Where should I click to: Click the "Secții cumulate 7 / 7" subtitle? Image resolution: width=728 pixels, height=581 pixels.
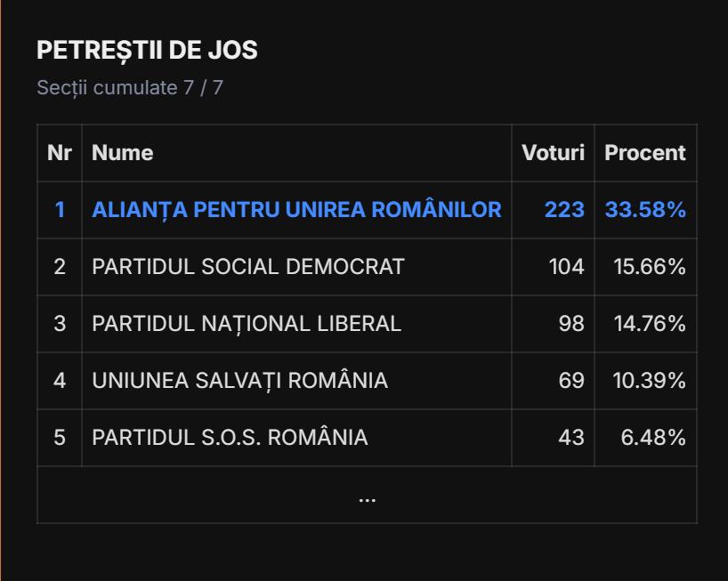pyautogui.click(x=130, y=88)
